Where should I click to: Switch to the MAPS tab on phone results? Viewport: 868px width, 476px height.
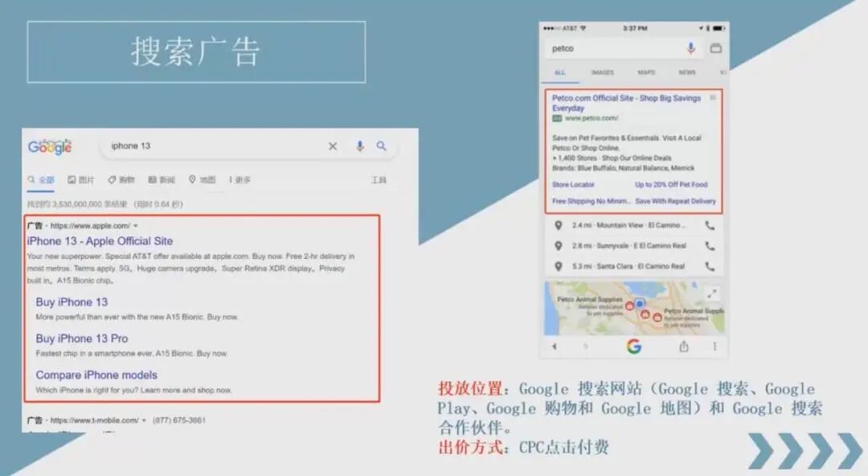tap(647, 72)
